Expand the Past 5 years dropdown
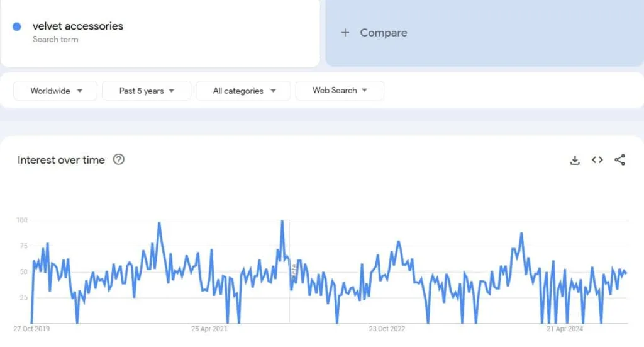Screen dimensions: 644x347 pyautogui.click(x=147, y=91)
